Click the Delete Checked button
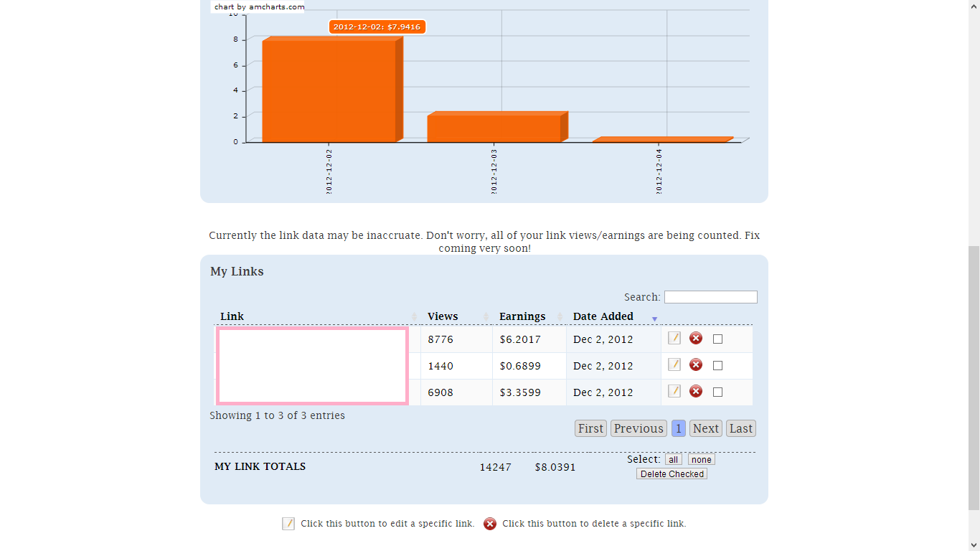 672,474
